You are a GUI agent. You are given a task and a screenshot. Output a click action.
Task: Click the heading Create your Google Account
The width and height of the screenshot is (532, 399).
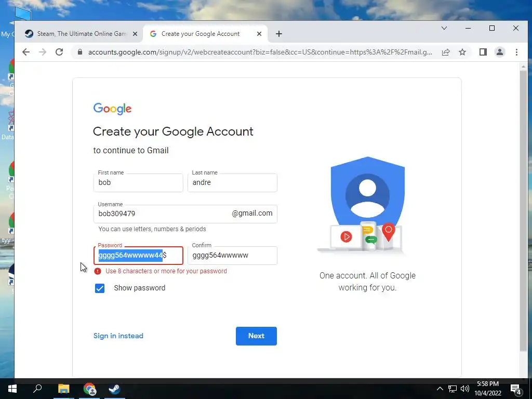click(x=173, y=131)
